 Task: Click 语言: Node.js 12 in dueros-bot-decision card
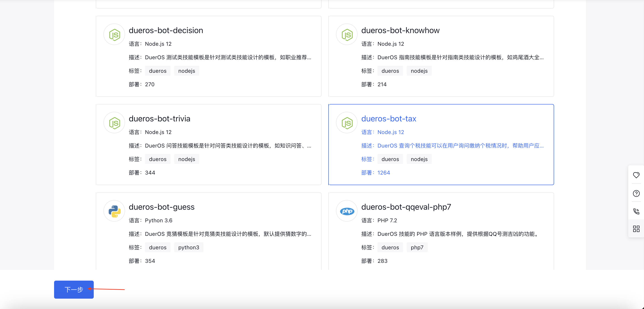pyautogui.click(x=150, y=44)
